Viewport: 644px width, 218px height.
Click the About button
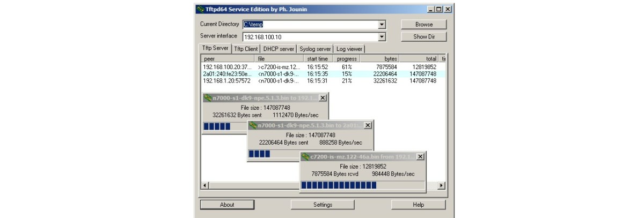pos(227,205)
